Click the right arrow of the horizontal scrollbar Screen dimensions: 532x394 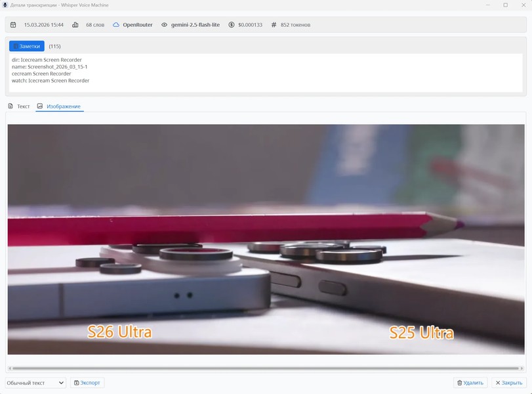point(522,368)
